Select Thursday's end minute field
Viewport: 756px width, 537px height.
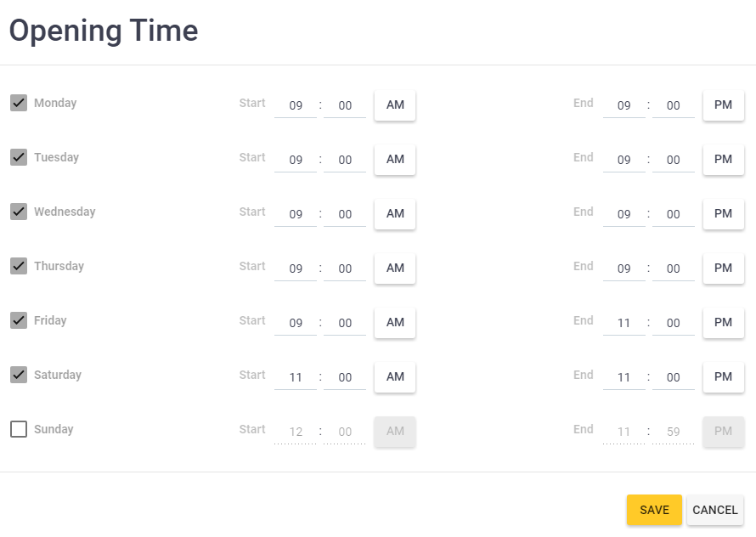pos(673,268)
